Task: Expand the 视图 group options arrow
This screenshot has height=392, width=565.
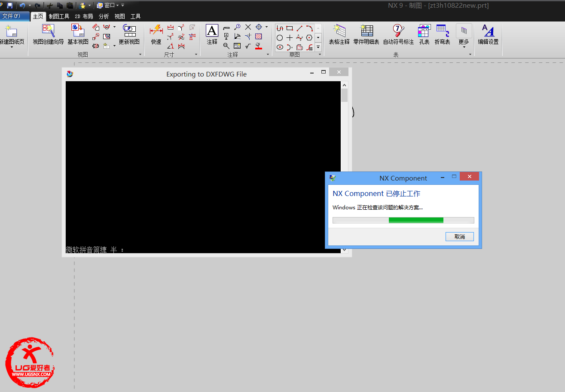Action: (140, 55)
